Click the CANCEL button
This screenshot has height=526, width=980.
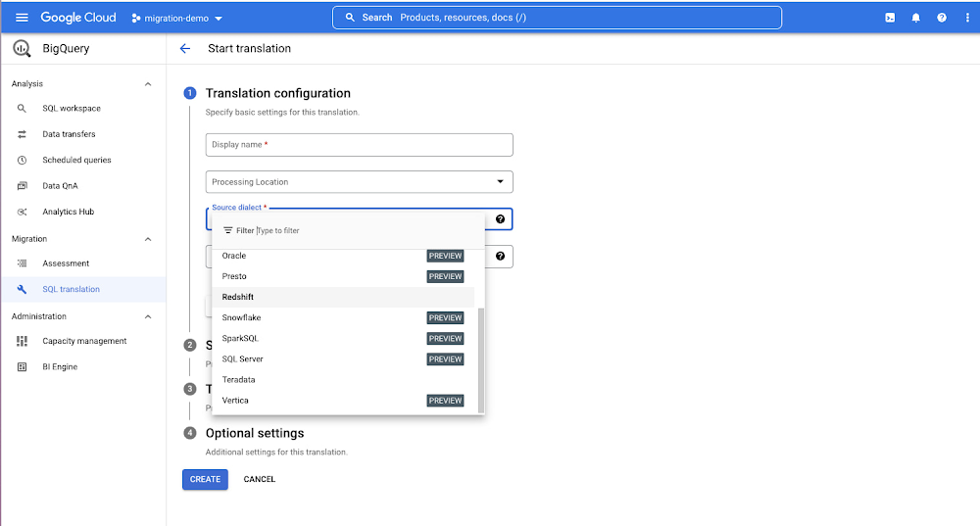coord(260,480)
